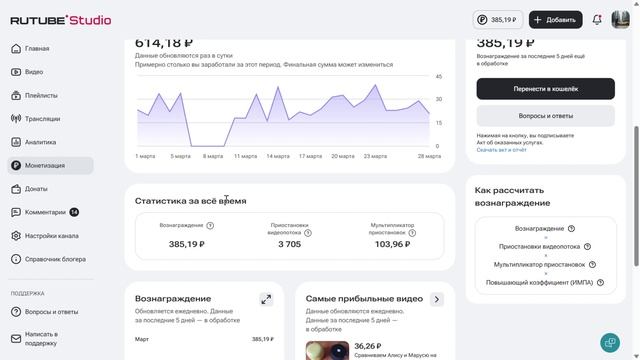Image resolution: width=640 pixels, height=360 pixels.
Task: Open the support chat floating button
Action: point(610,343)
